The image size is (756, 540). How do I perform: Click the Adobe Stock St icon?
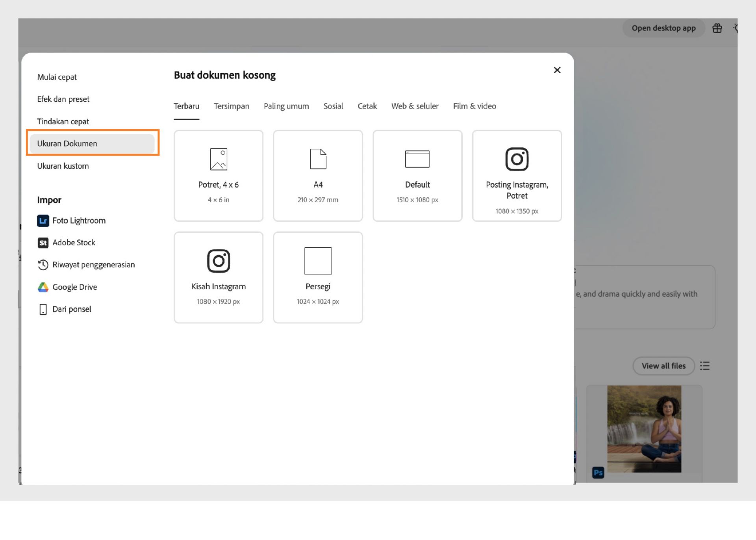tap(43, 243)
